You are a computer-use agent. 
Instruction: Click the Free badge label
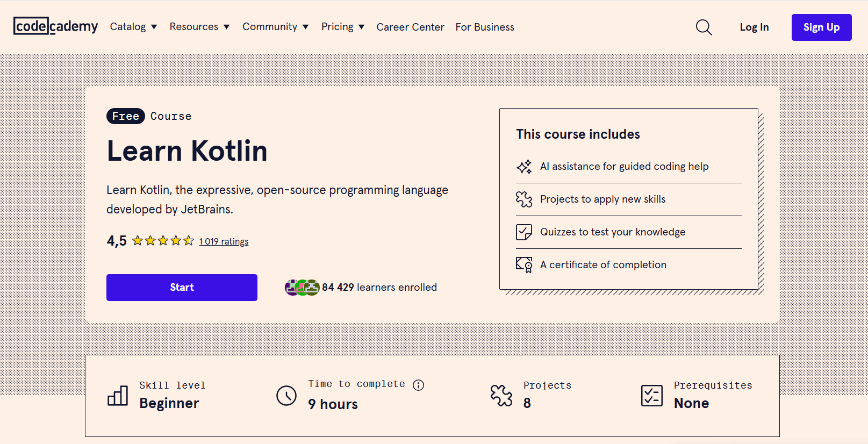126,116
